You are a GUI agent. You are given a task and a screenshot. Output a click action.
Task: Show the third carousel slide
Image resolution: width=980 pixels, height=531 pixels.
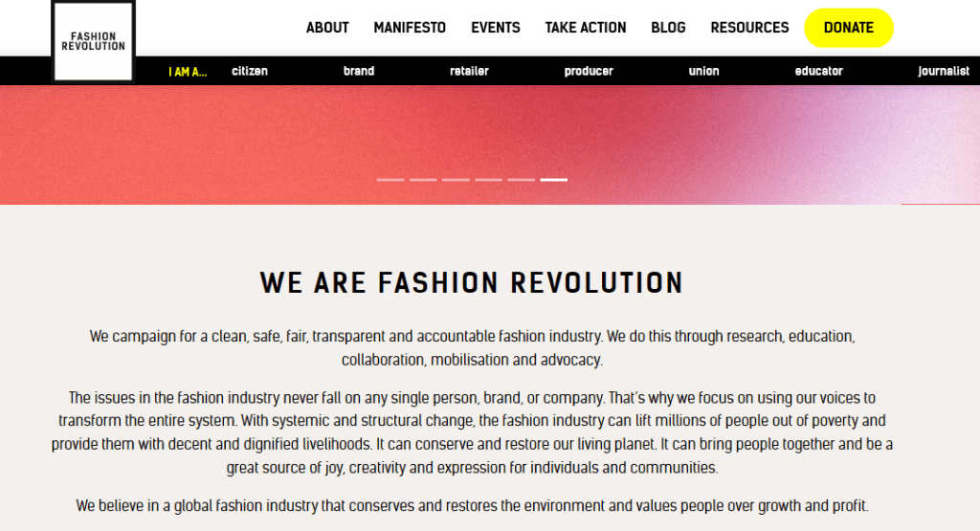click(x=456, y=179)
